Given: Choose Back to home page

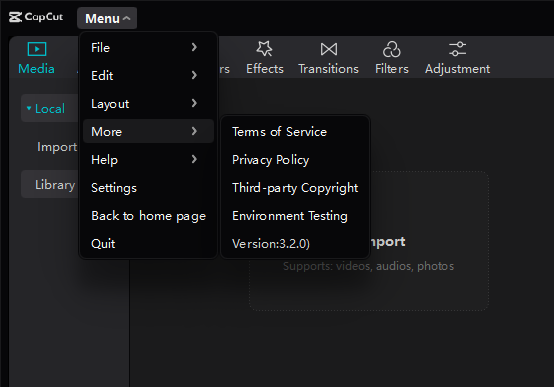Looking at the screenshot, I should [x=148, y=216].
